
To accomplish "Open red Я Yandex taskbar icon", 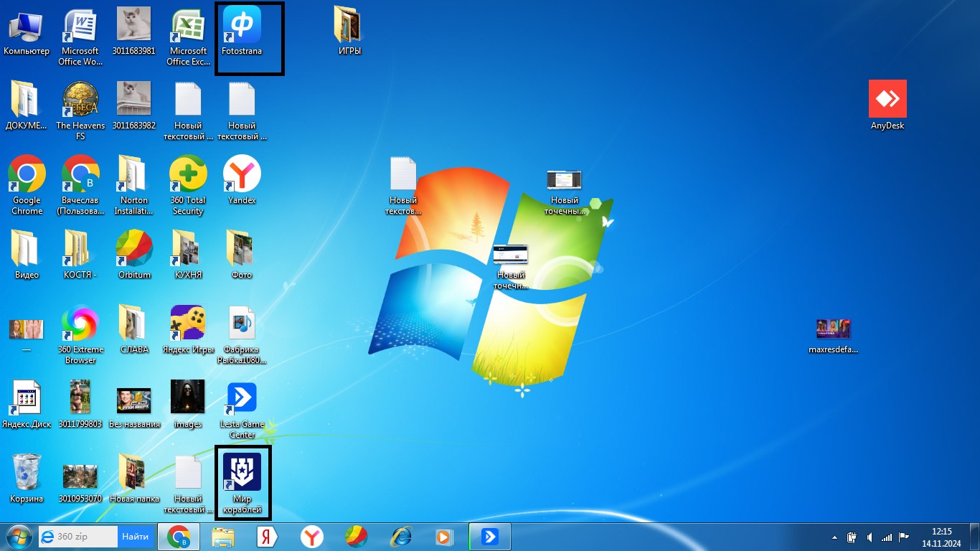I will point(268,537).
